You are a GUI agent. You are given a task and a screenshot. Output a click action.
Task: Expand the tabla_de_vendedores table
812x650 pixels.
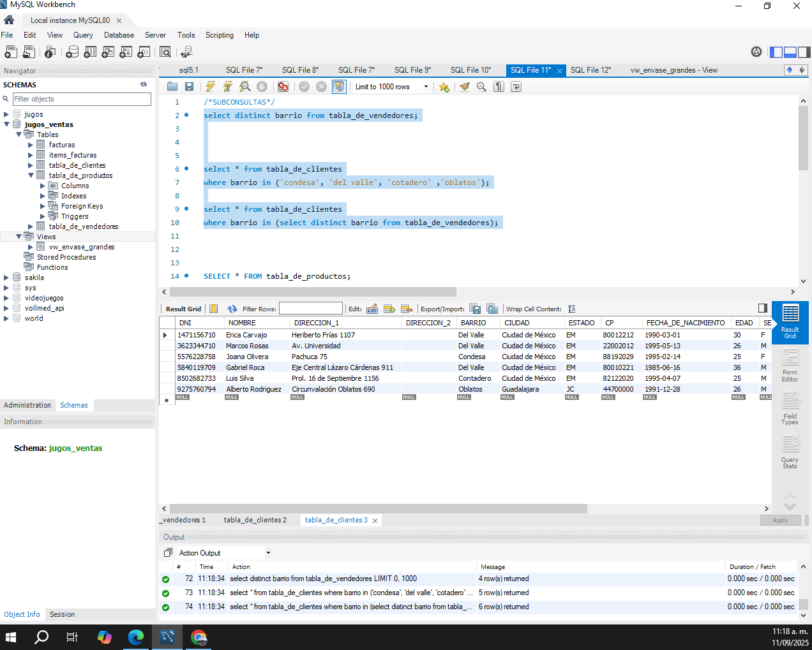(x=31, y=226)
